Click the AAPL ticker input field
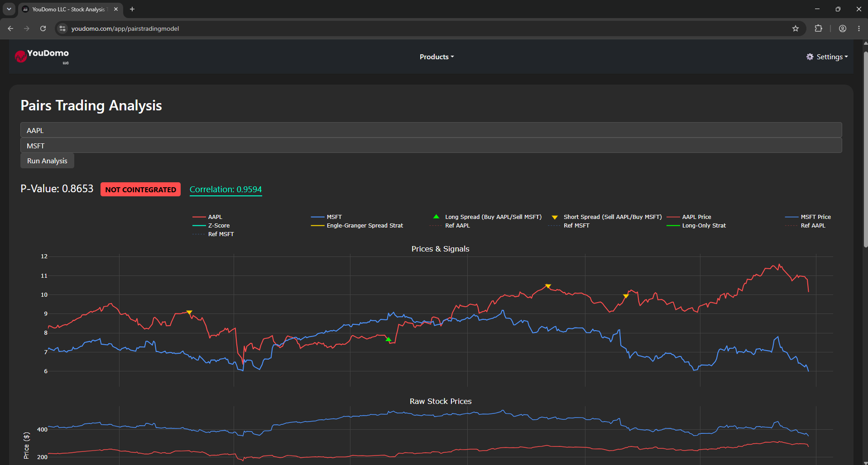The width and height of the screenshot is (868, 465). click(431, 130)
